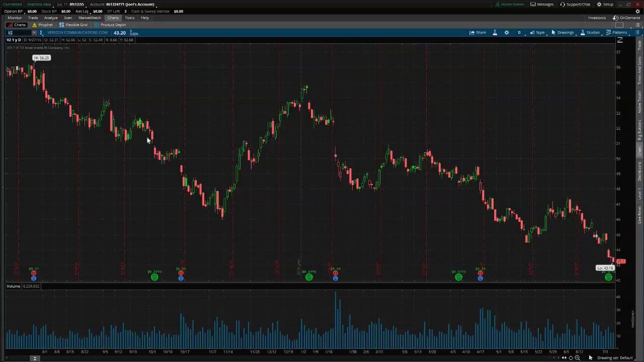The width and height of the screenshot is (644, 362).
Task: Click the blue conference call marker near 10/17
Action: (x=181, y=278)
